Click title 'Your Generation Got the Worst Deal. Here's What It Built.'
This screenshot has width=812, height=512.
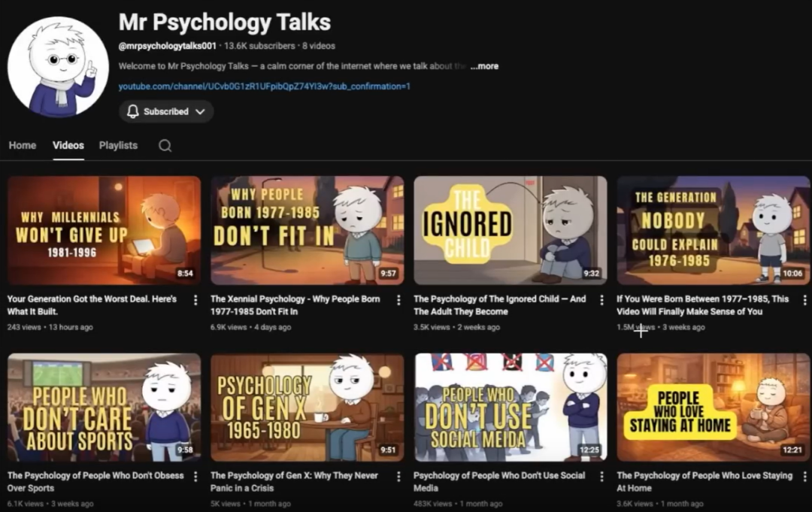click(92, 305)
